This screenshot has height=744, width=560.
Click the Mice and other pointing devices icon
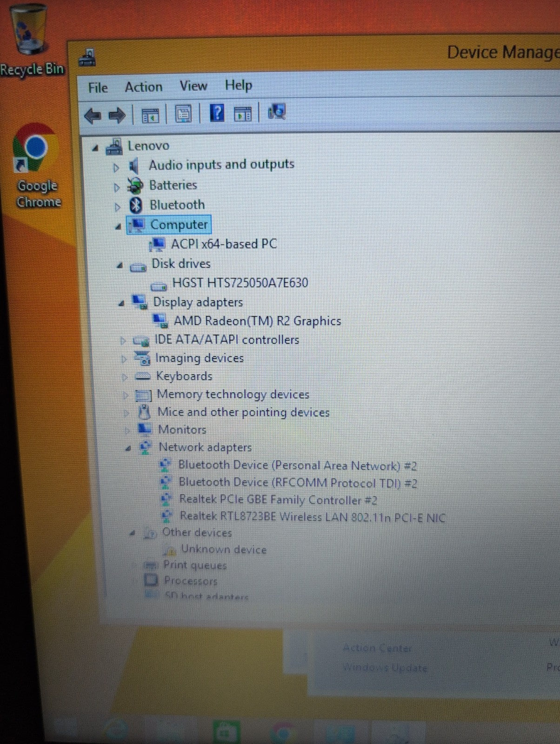click(145, 412)
